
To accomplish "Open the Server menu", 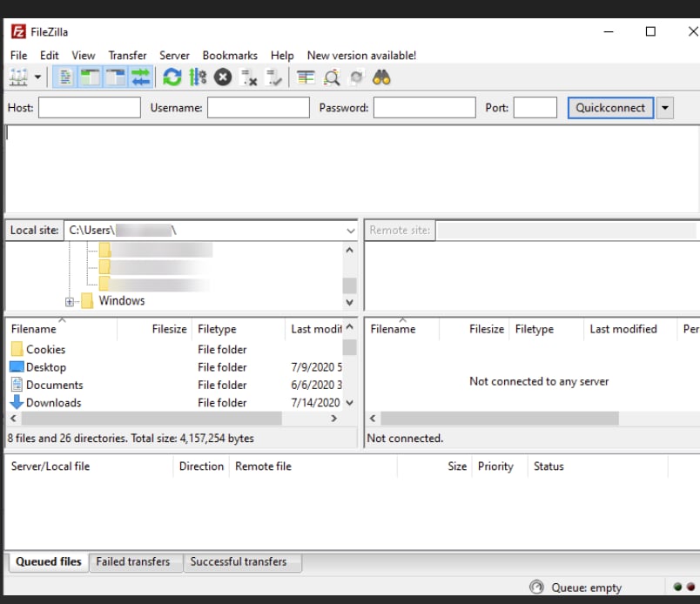I will click(174, 56).
